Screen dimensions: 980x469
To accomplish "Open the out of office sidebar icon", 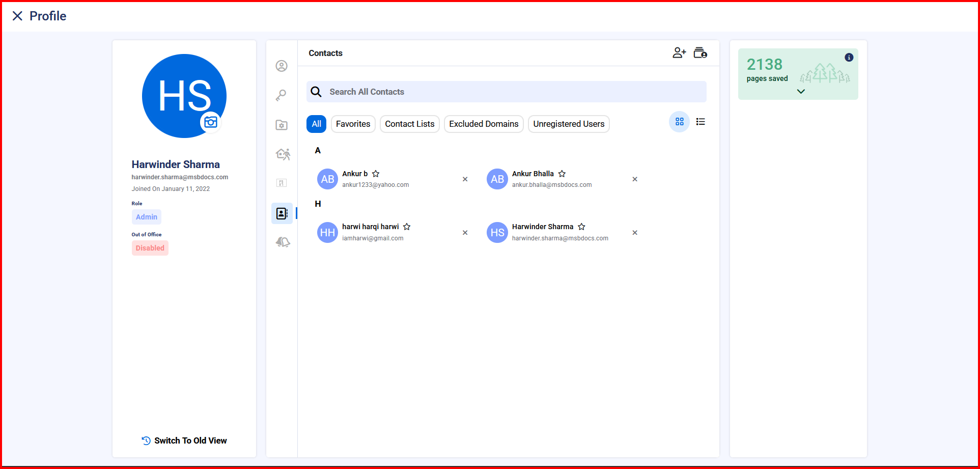I will [x=283, y=154].
